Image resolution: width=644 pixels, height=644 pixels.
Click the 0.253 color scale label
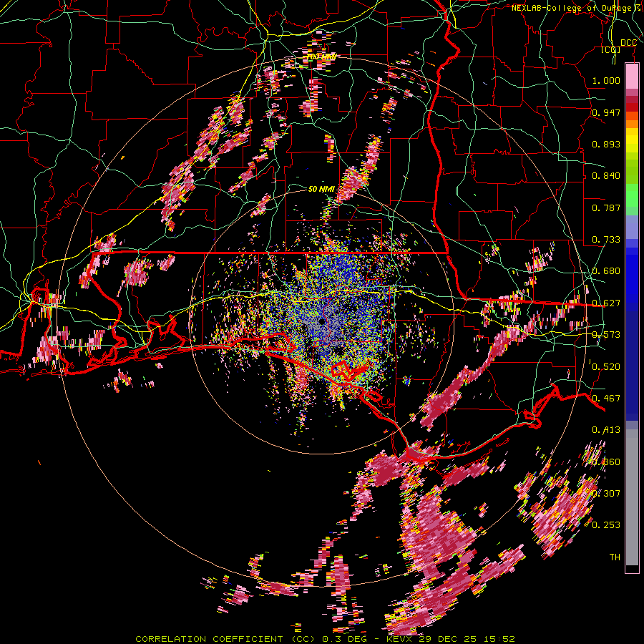pyautogui.click(x=606, y=525)
